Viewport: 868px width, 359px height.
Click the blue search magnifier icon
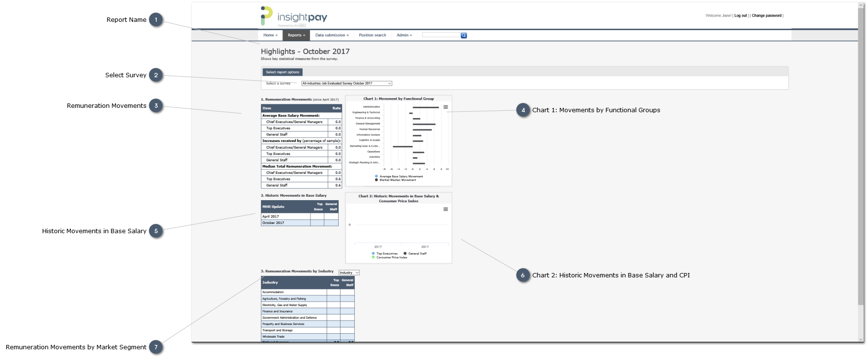click(464, 35)
